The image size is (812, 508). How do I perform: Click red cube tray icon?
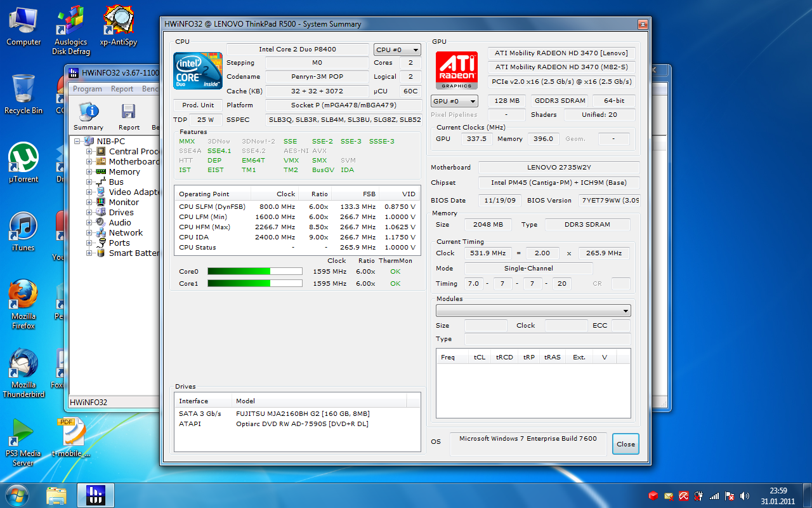coord(653,495)
